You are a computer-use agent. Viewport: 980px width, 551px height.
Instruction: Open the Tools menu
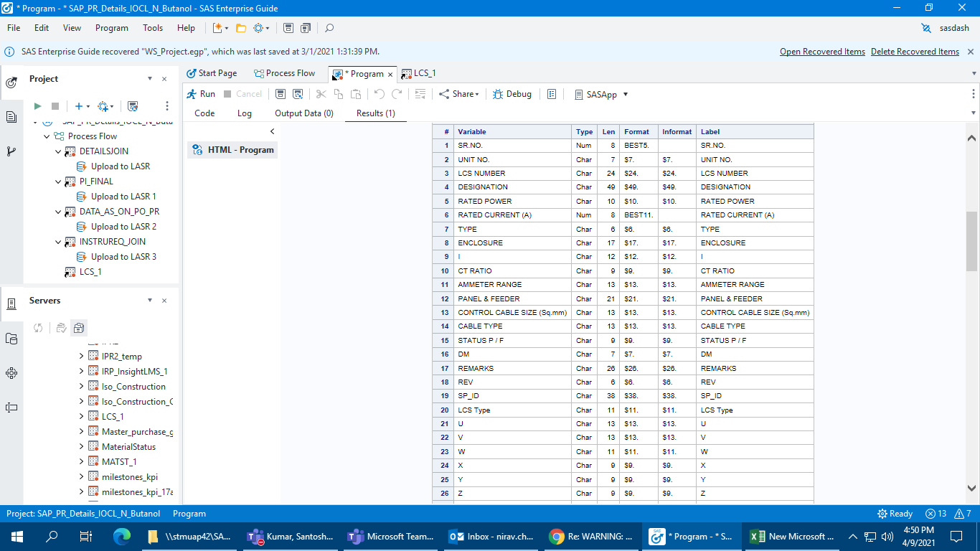pyautogui.click(x=153, y=28)
